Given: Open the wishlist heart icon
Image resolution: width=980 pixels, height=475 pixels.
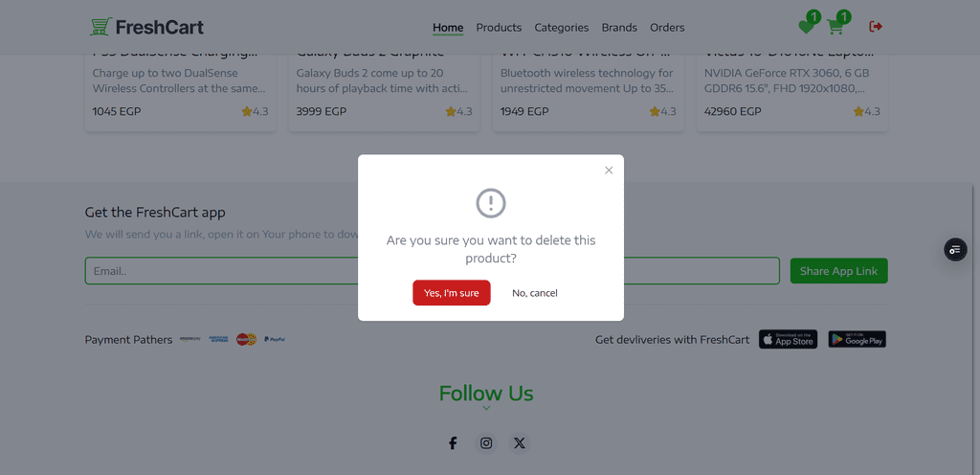Looking at the screenshot, I should tap(806, 27).
